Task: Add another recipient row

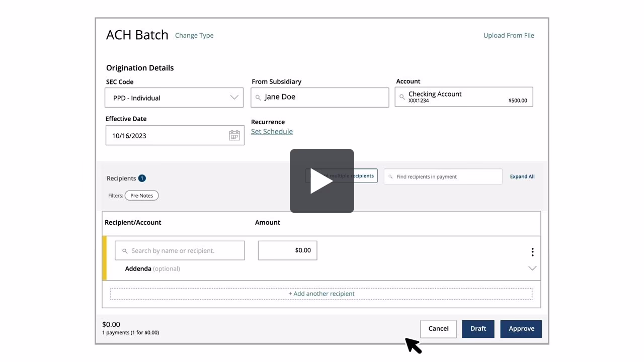Action: tap(321, 294)
